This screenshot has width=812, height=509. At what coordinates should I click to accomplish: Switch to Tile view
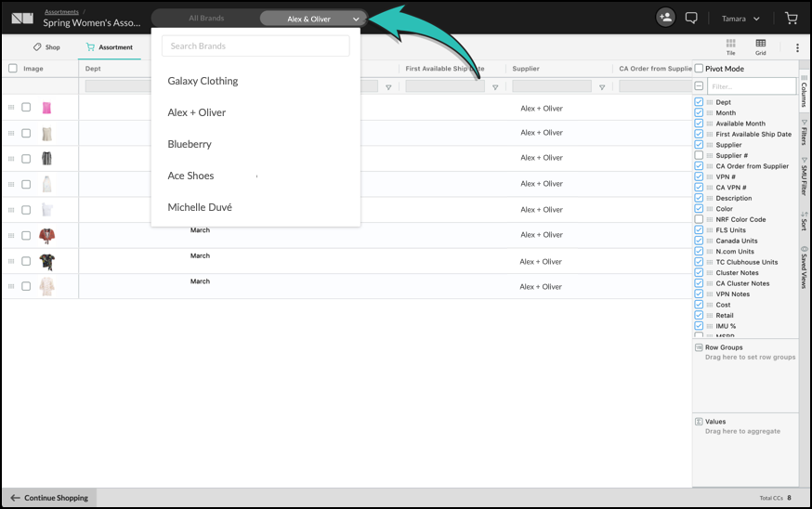(730, 46)
